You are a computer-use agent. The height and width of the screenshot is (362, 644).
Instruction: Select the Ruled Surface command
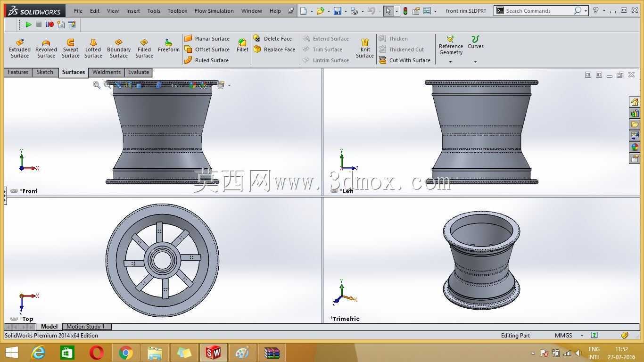coord(206,60)
